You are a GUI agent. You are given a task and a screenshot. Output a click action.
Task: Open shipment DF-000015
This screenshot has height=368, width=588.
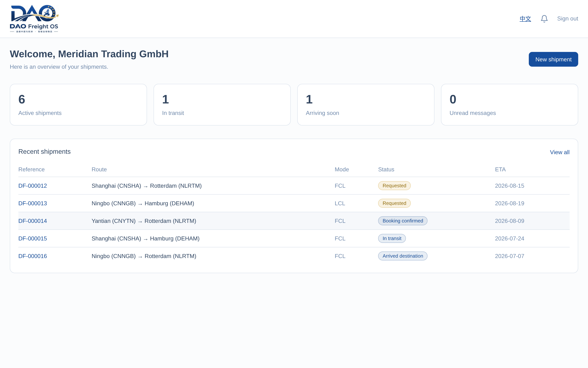click(x=32, y=238)
